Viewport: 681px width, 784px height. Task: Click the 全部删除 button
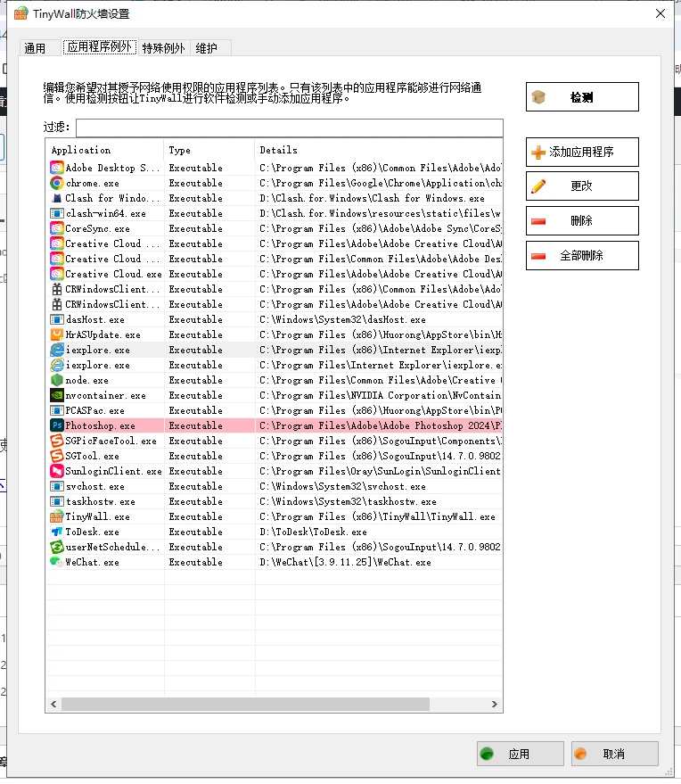[x=582, y=255]
